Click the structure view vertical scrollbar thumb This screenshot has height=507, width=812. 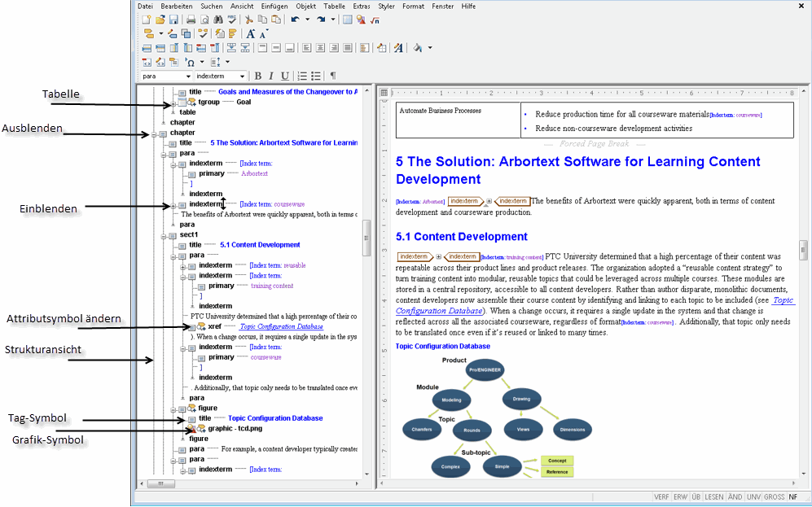366,238
